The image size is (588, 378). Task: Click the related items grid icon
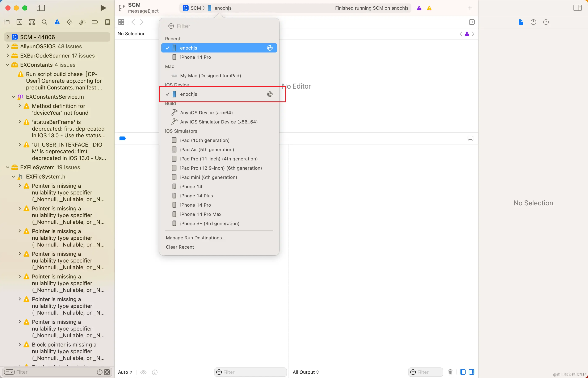point(121,22)
